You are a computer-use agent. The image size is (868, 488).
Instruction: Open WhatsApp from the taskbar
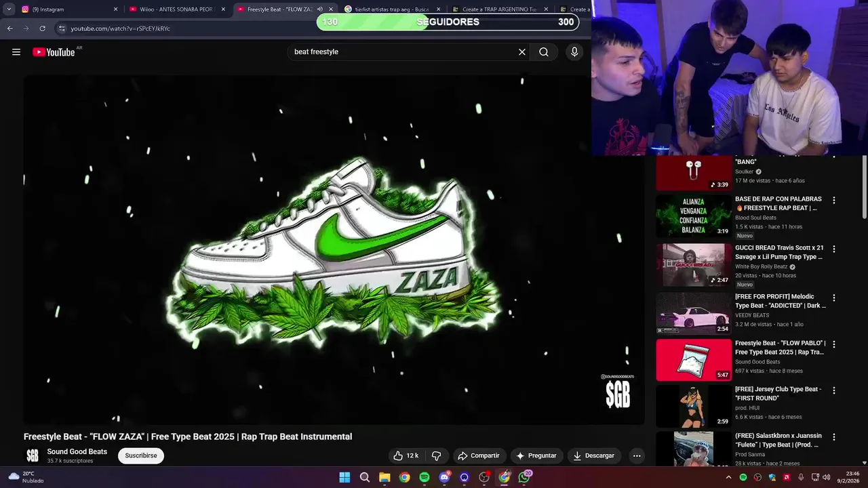tap(524, 477)
